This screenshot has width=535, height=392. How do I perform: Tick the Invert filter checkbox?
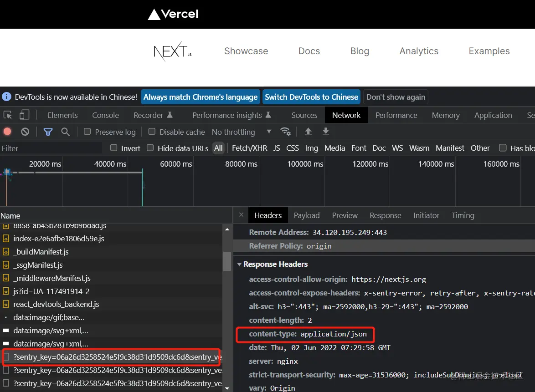[x=113, y=148]
